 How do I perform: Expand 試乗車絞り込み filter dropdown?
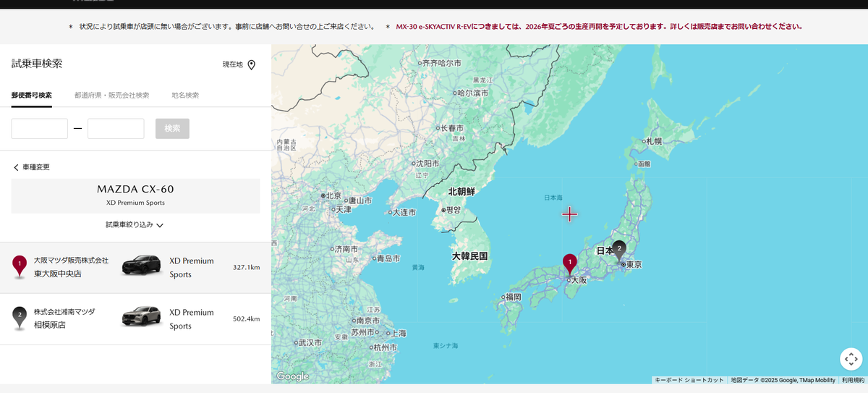[135, 225]
